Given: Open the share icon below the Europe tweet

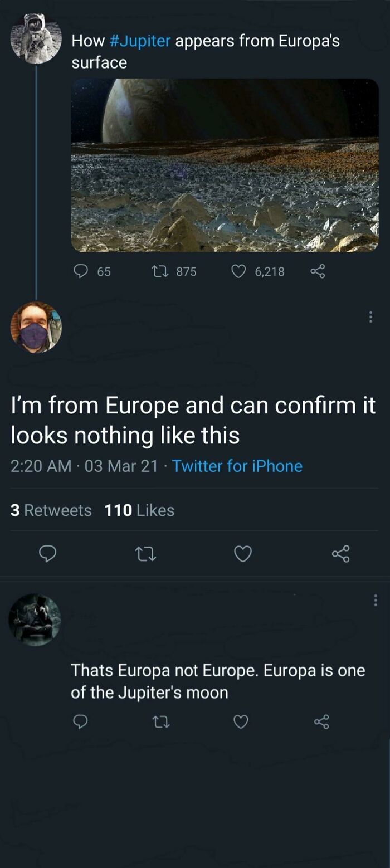Looking at the screenshot, I should (x=341, y=554).
